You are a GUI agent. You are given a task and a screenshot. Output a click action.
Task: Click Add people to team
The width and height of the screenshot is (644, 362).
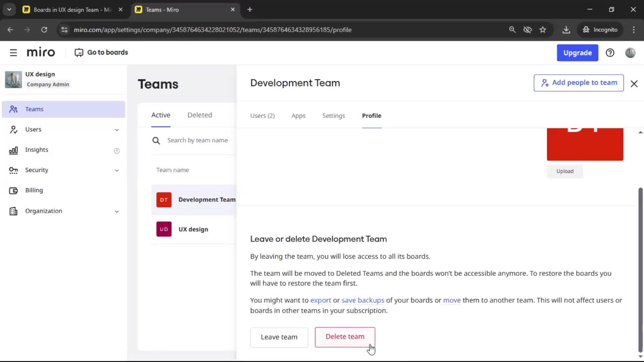[579, 83]
